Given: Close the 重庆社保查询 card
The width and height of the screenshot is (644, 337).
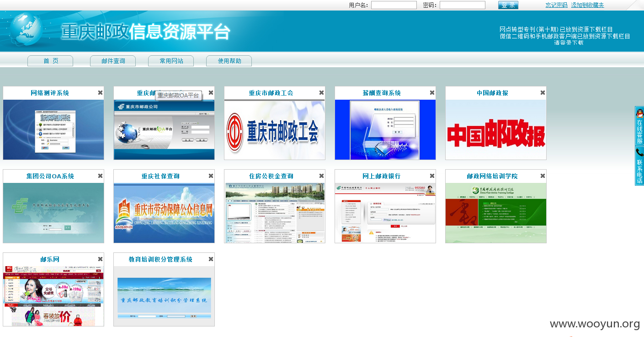Looking at the screenshot, I should [x=211, y=176].
